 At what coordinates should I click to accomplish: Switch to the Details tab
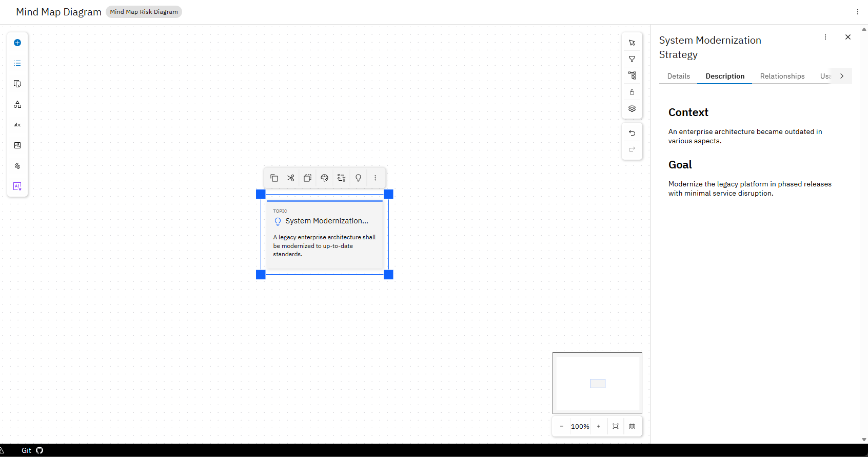pos(678,76)
